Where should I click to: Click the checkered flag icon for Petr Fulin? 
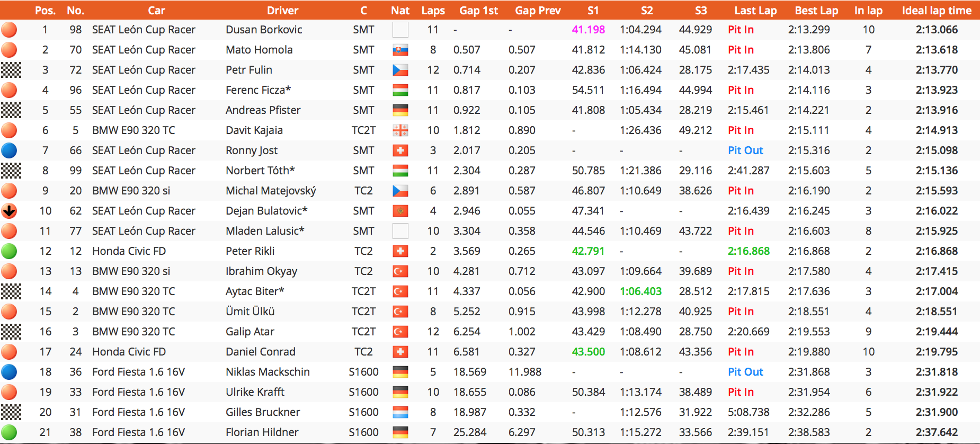(11, 70)
